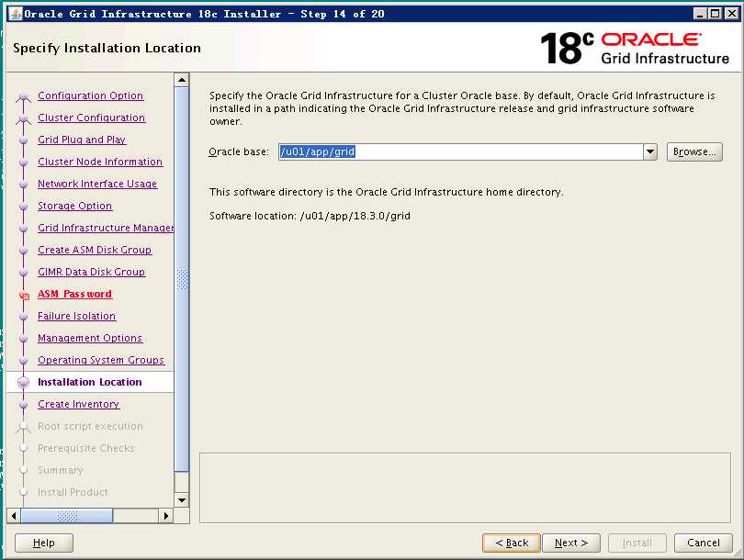Image resolution: width=744 pixels, height=560 pixels.
Task: Click left arrow of horizontal steps scrollbar
Action: [x=14, y=515]
